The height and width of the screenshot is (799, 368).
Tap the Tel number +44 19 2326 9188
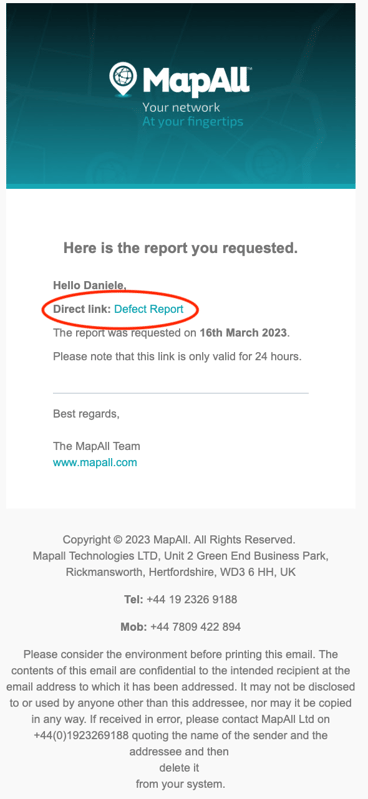pos(192,600)
